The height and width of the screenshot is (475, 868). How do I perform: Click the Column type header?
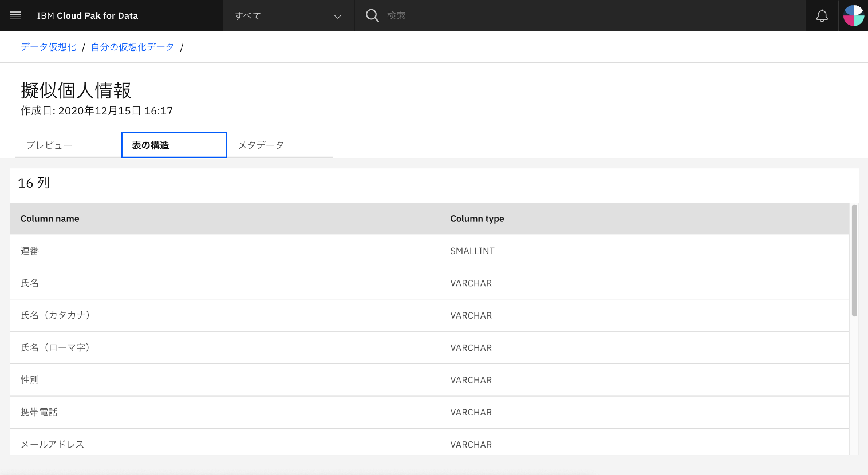click(477, 219)
